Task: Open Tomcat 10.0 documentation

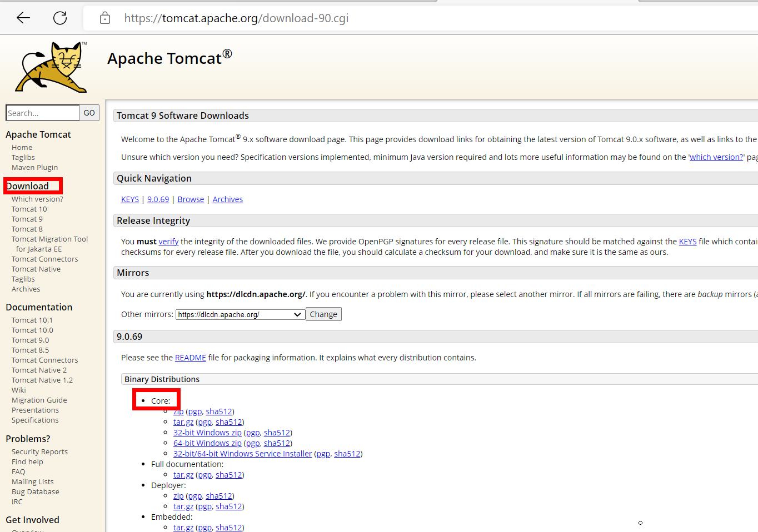Action: click(x=32, y=330)
